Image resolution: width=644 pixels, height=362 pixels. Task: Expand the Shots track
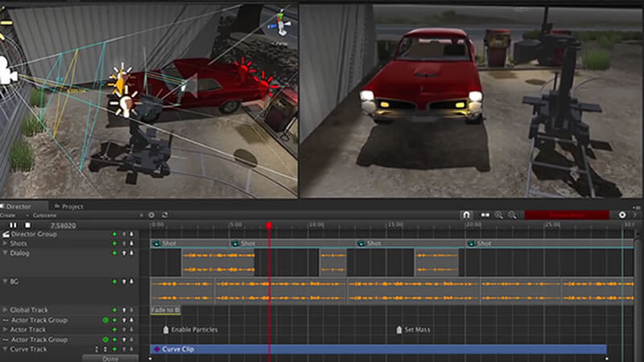point(6,244)
